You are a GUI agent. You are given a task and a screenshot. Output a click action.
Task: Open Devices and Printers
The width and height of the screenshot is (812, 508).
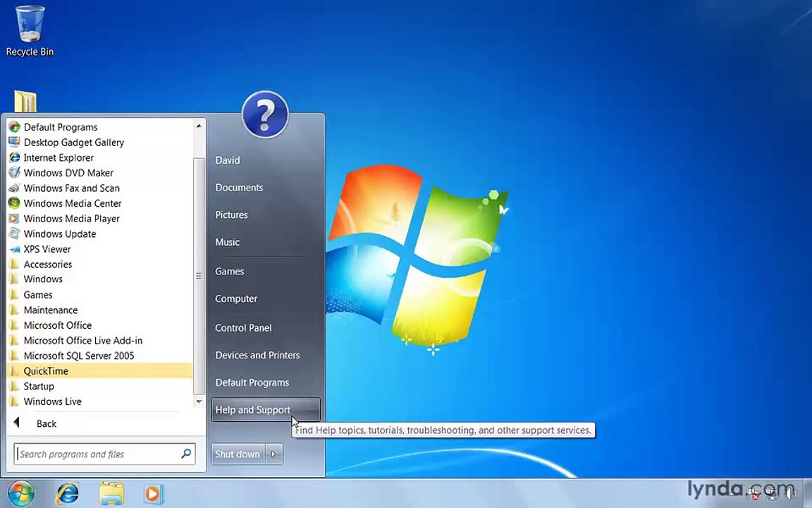pos(257,355)
